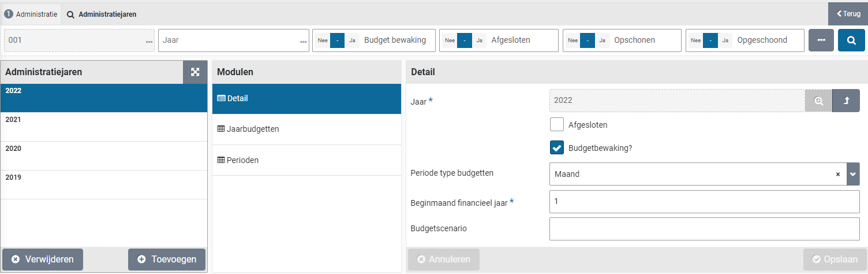Open lookup ellipsis in the Jaar filter
Screen dimensions: 868x274
click(x=303, y=41)
